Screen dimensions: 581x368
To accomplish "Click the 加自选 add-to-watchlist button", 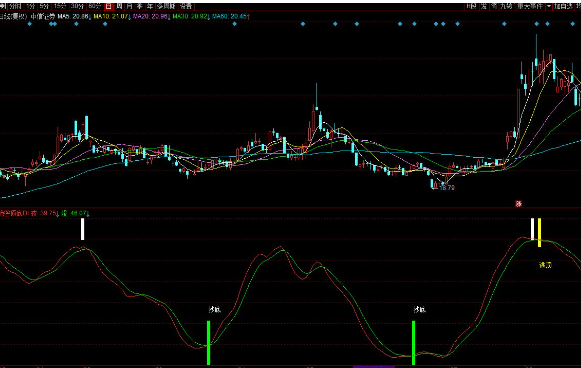I will [x=563, y=6].
